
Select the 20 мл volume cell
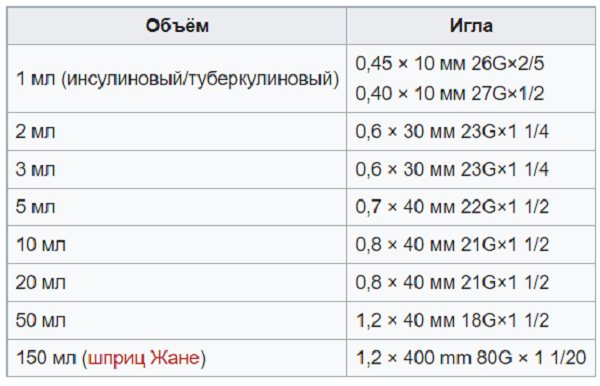pyautogui.click(x=177, y=282)
